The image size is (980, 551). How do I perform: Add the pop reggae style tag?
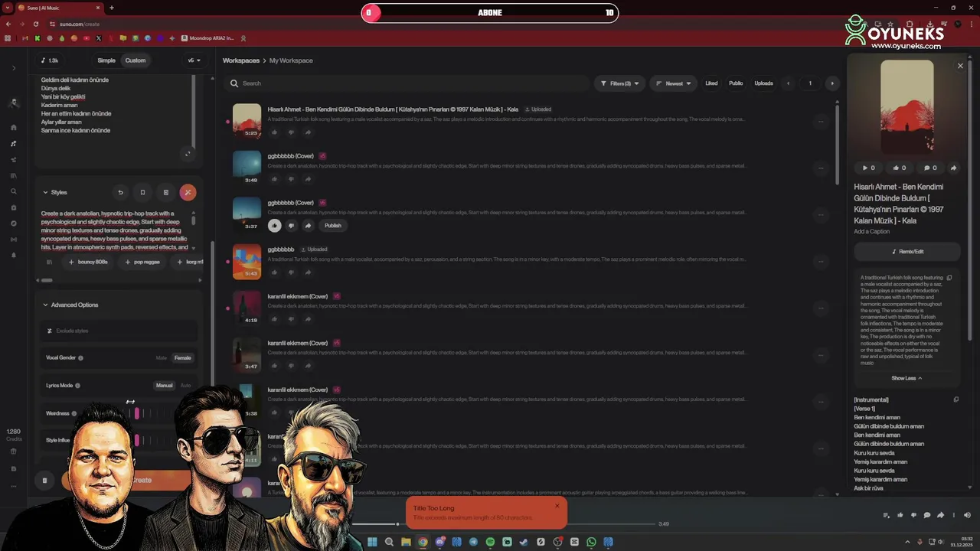pos(142,262)
